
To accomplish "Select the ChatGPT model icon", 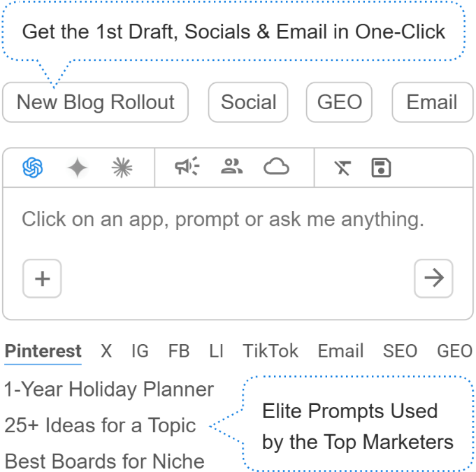I will coord(33,168).
